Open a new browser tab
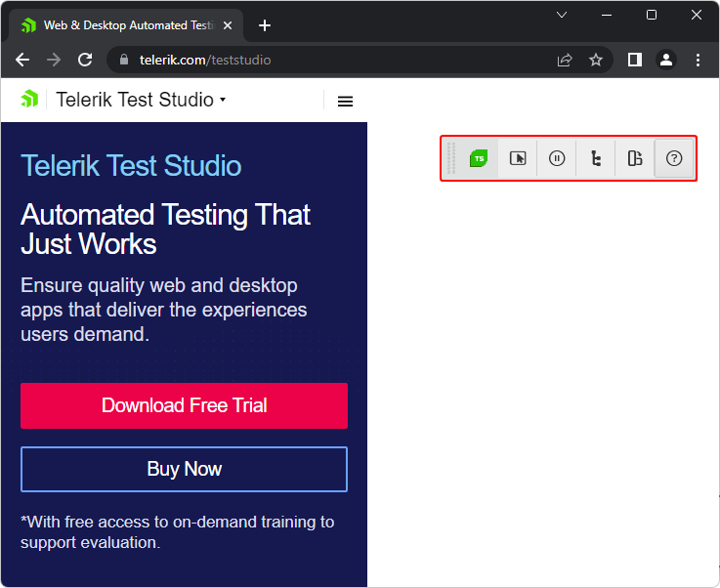Image resolution: width=720 pixels, height=588 pixels. click(x=265, y=25)
